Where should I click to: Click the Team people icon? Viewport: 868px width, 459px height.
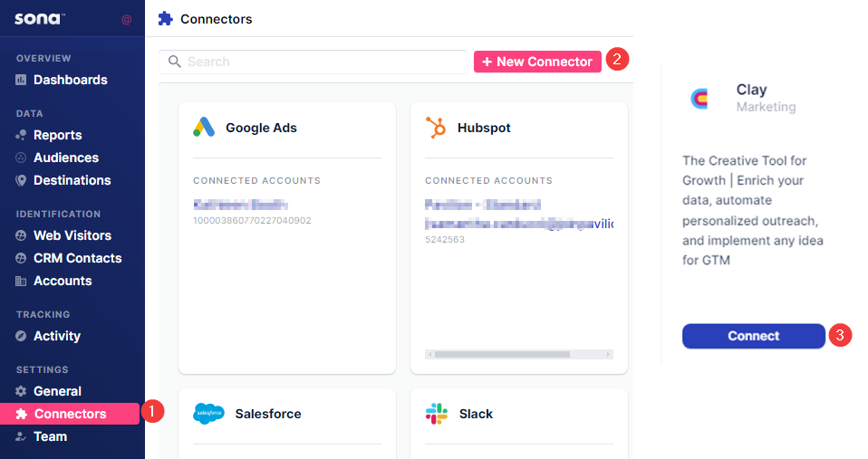(x=21, y=437)
